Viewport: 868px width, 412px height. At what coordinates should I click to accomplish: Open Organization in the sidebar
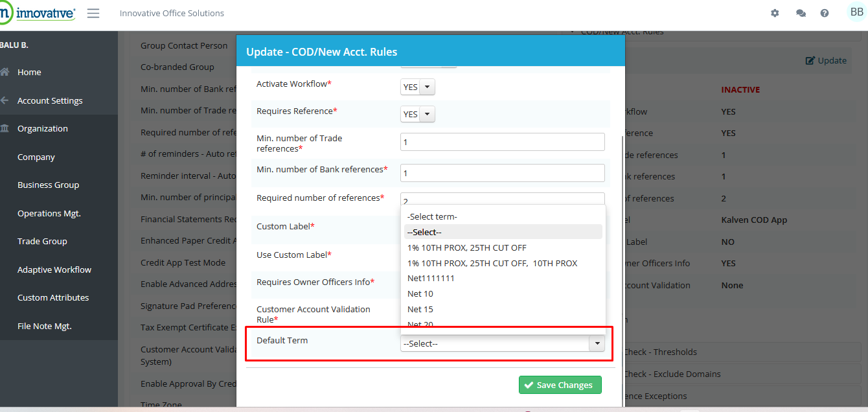pos(43,128)
